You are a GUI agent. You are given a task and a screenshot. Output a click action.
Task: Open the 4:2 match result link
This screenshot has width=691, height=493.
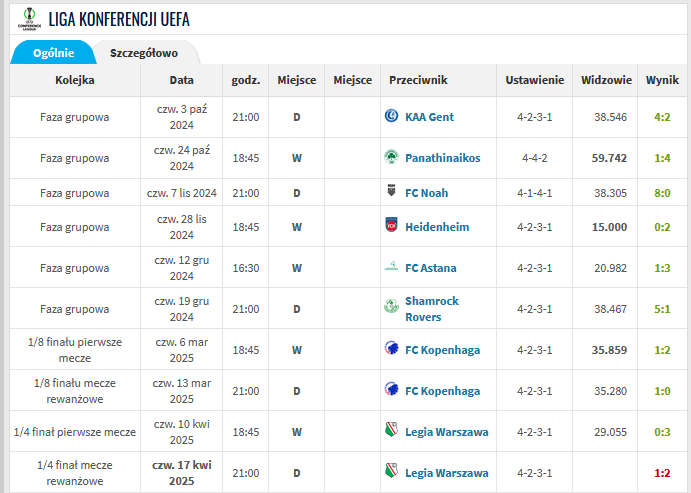[661, 117]
